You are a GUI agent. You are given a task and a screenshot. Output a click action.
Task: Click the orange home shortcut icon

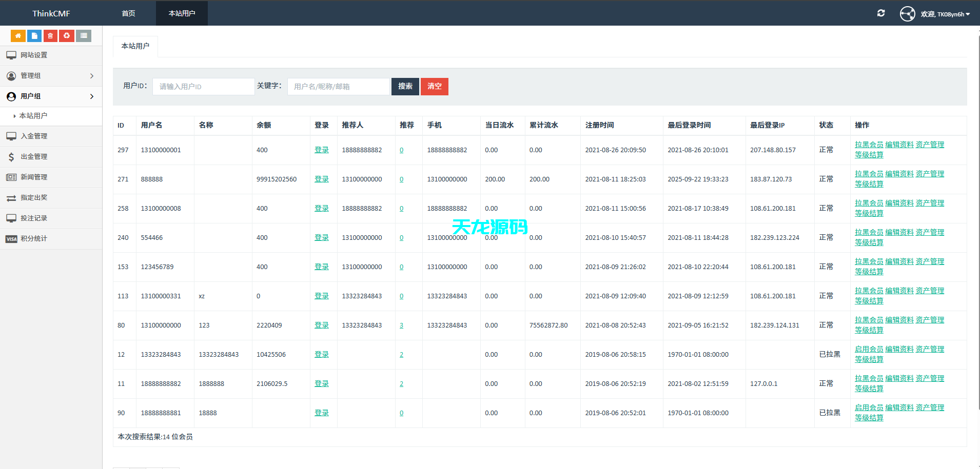tap(18, 36)
